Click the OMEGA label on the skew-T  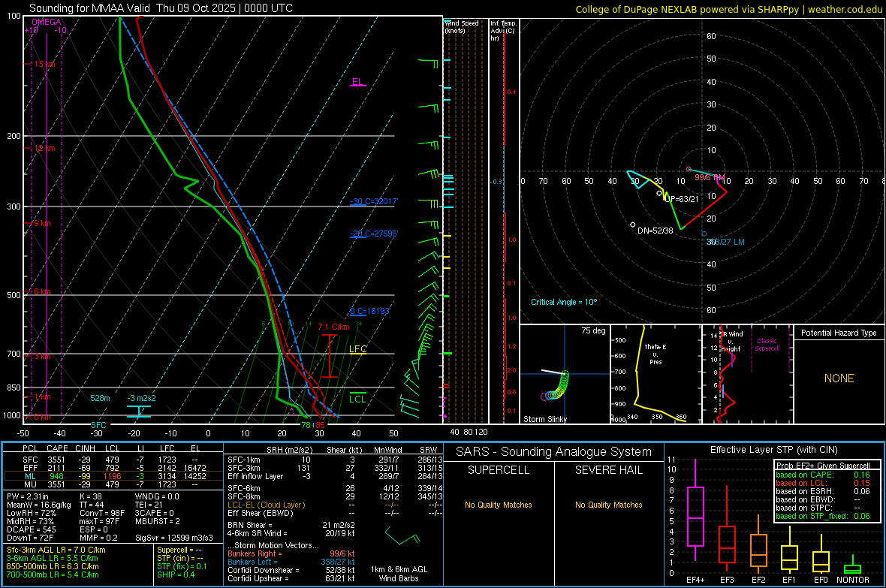pyautogui.click(x=47, y=22)
